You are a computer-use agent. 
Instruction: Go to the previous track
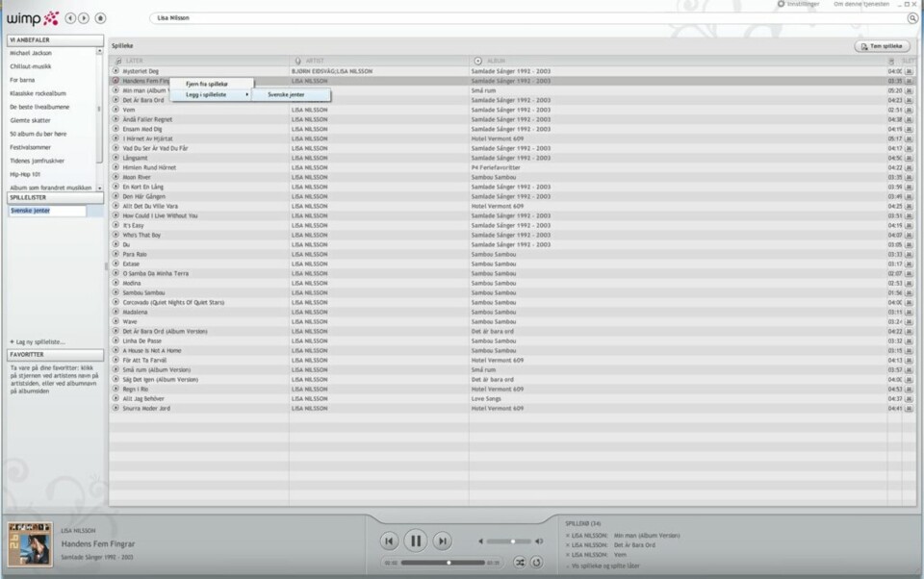[389, 541]
